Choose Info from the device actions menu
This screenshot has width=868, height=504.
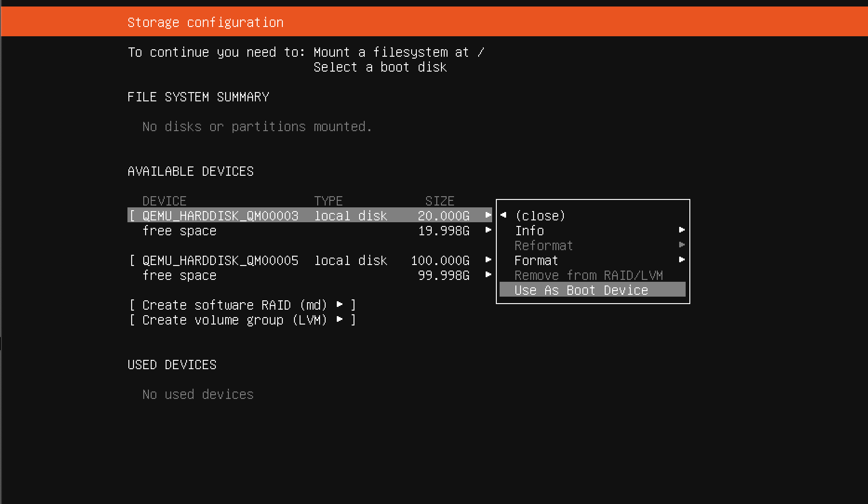[x=529, y=230]
